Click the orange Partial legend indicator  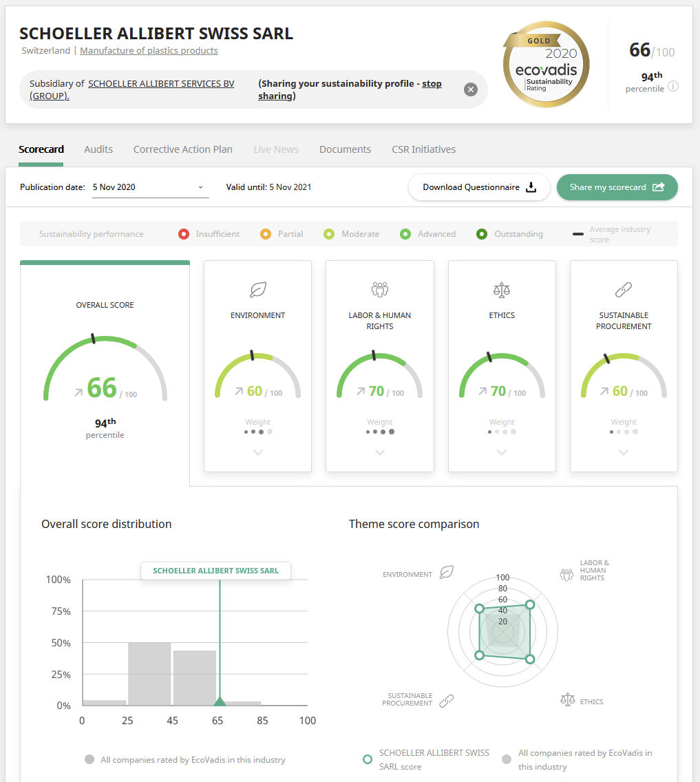266,234
